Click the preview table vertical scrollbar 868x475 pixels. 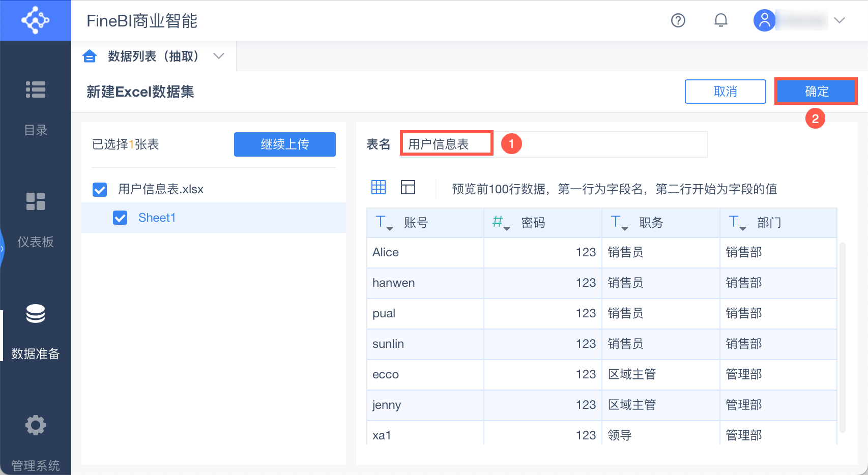tap(842, 336)
